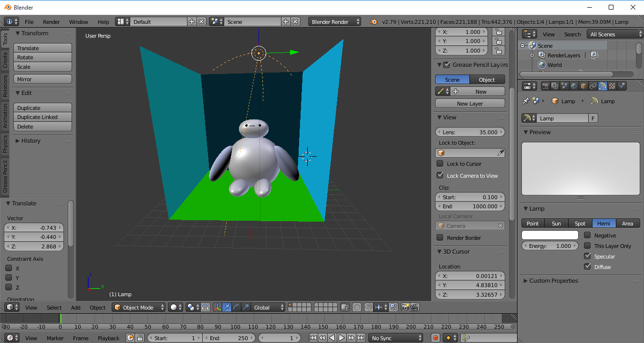644x343 pixels.
Task: Click the Blender logo icon in info header
Action: 374,21
